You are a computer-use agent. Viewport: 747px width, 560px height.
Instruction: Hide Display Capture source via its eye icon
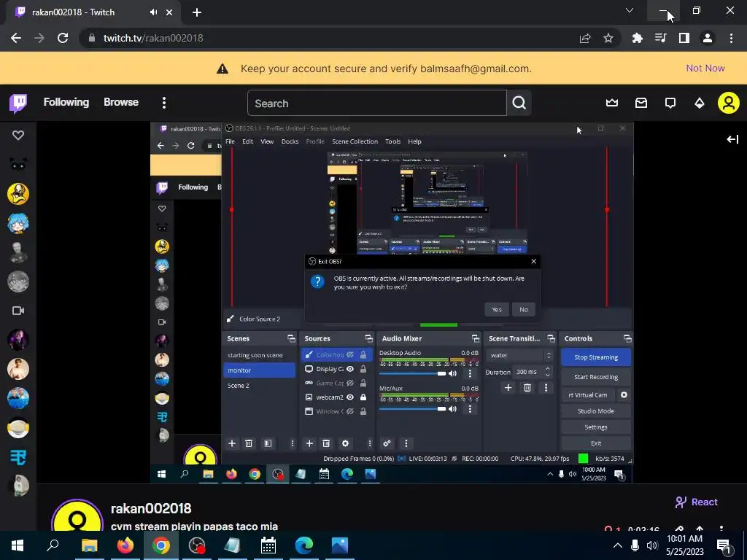350,369
